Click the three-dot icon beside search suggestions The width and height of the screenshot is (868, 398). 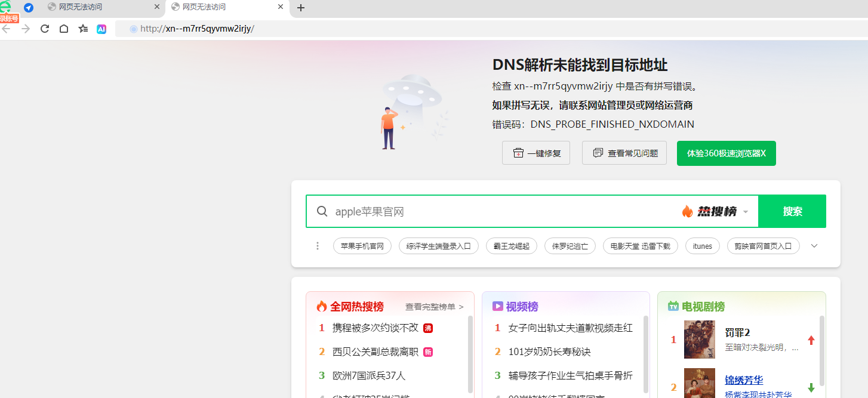318,246
